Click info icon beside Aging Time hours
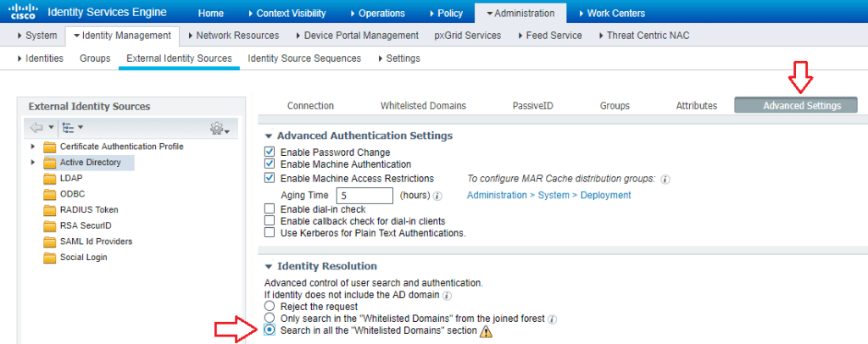The image size is (868, 344). tap(437, 196)
